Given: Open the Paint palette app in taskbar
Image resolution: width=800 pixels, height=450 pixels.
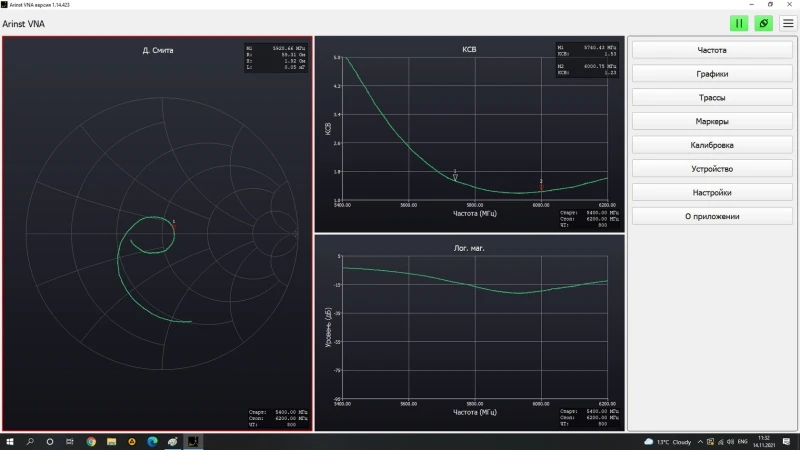Looking at the screenshot, I should point(172,442).
